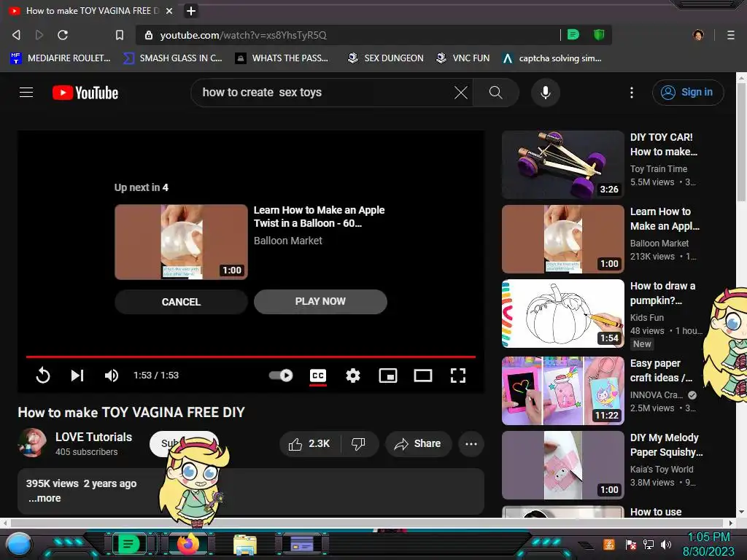The width and height of the screenshot is (747, 560).
Task: Open the browser profile avatar
Action: point(698,35)
